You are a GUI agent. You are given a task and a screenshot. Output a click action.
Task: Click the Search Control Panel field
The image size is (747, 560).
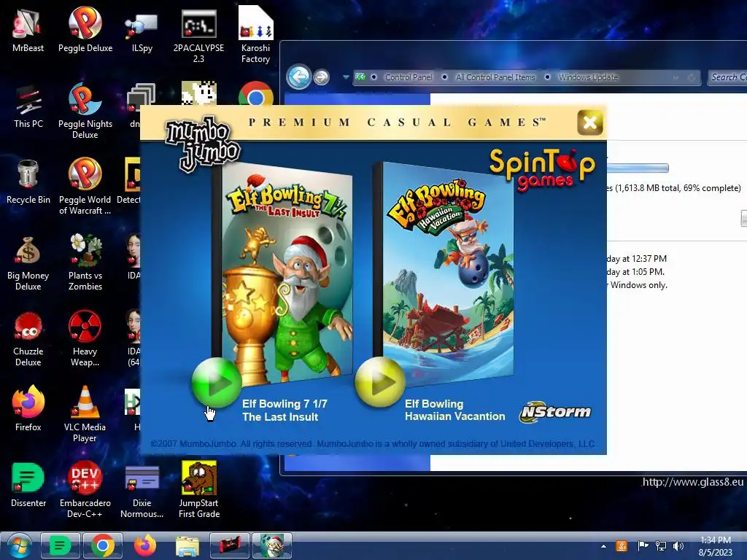(727, 77)
